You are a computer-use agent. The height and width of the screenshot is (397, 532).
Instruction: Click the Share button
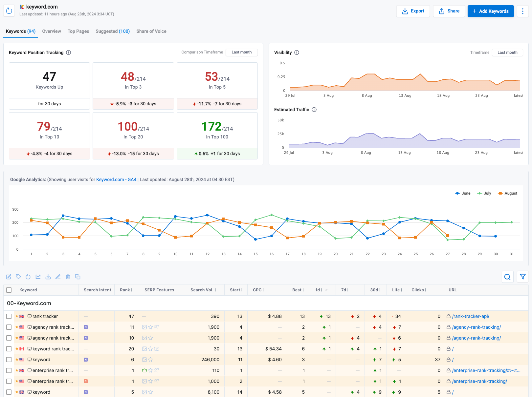click(449, 11)
